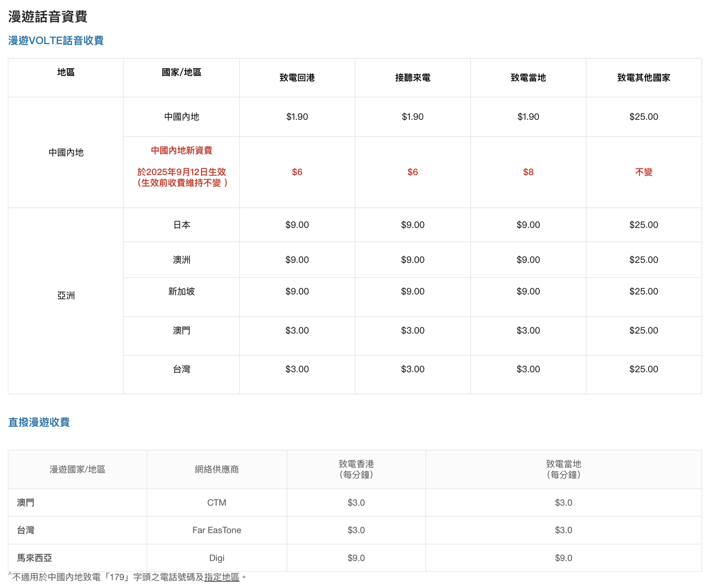Viewport: 709px width, 588px height.
Task: Open the 指定地區 link
Action: 221,578
